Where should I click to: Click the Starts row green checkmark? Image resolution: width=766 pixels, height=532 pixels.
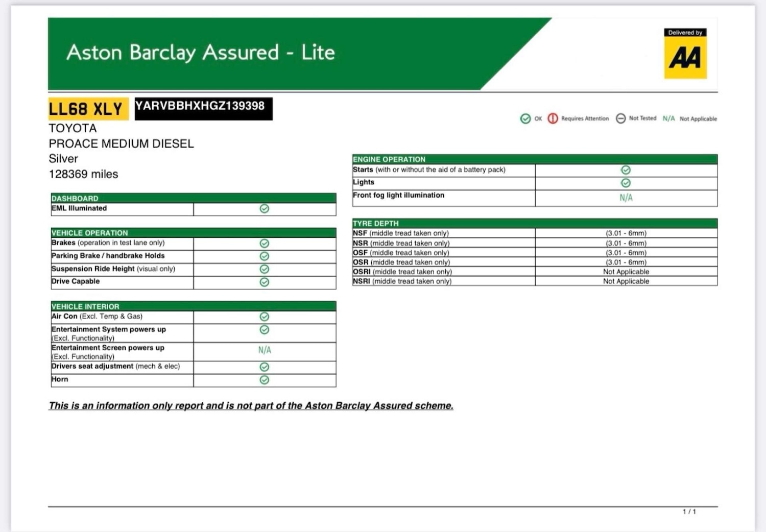626,170
